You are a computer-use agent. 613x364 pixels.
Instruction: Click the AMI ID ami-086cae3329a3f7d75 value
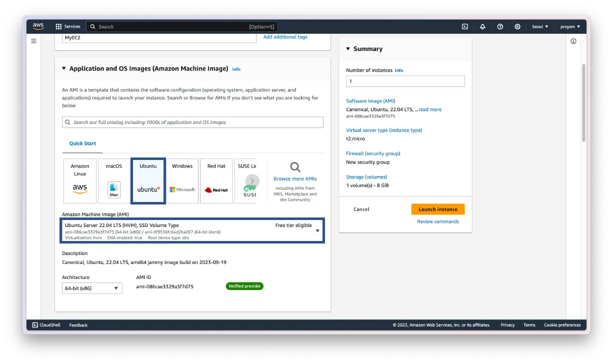point(165,287)
